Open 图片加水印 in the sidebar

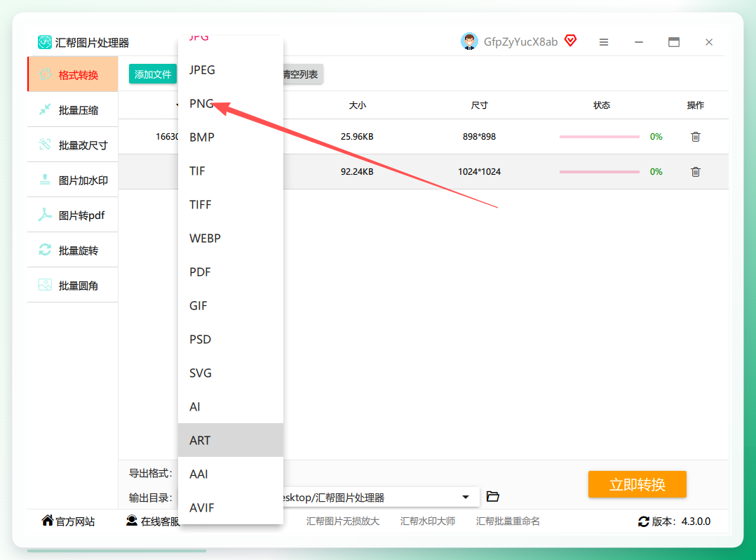(x=73, y=180)
